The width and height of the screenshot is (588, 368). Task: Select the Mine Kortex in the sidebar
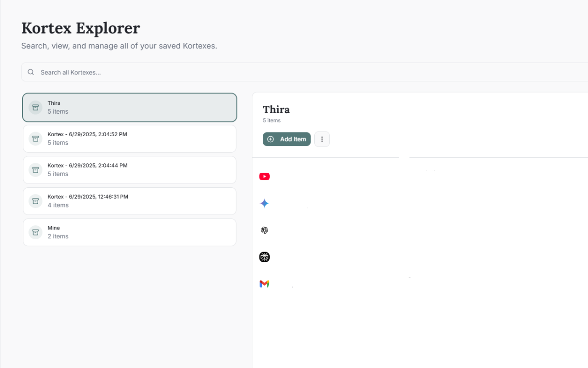point(129,232)
